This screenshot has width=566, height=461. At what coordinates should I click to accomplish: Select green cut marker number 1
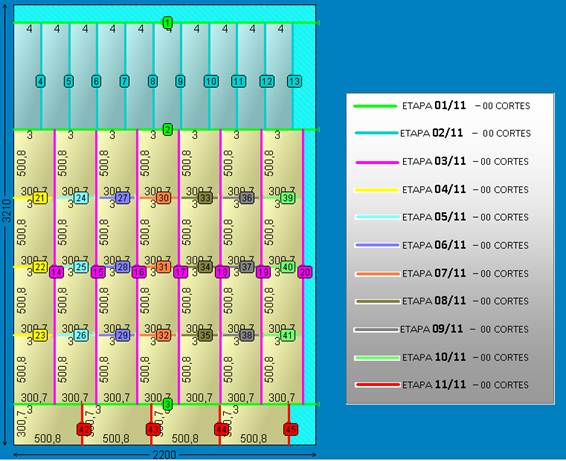tap(167, 23)
